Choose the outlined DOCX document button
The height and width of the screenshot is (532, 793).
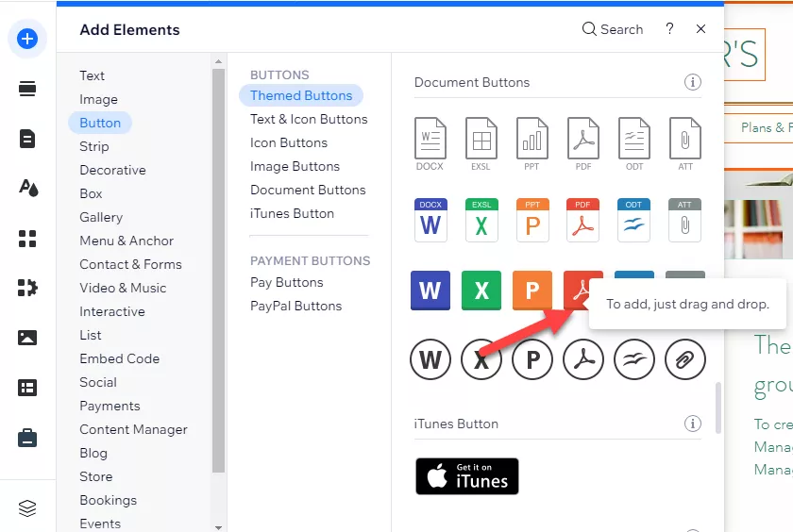point(430,140)
